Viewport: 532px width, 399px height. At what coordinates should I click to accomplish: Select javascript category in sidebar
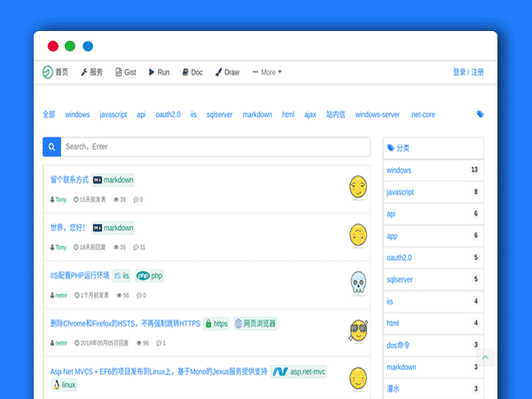tap(401, 192)
